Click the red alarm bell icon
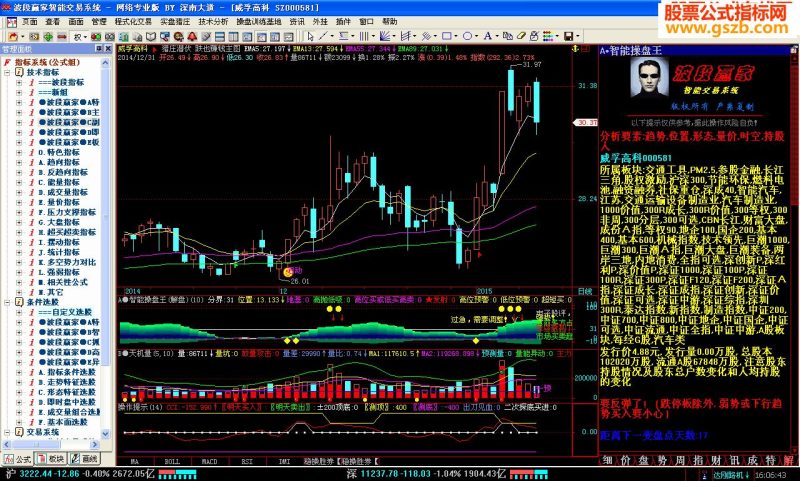The width and height of the screenshot is (800, 481). (x=192, y=36)
